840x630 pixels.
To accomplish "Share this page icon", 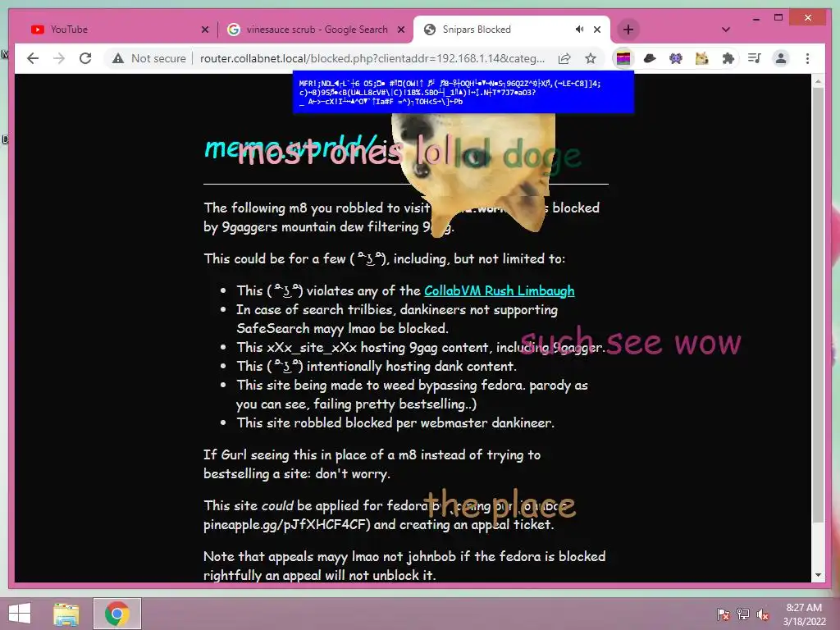I will [x=564, y=58].
